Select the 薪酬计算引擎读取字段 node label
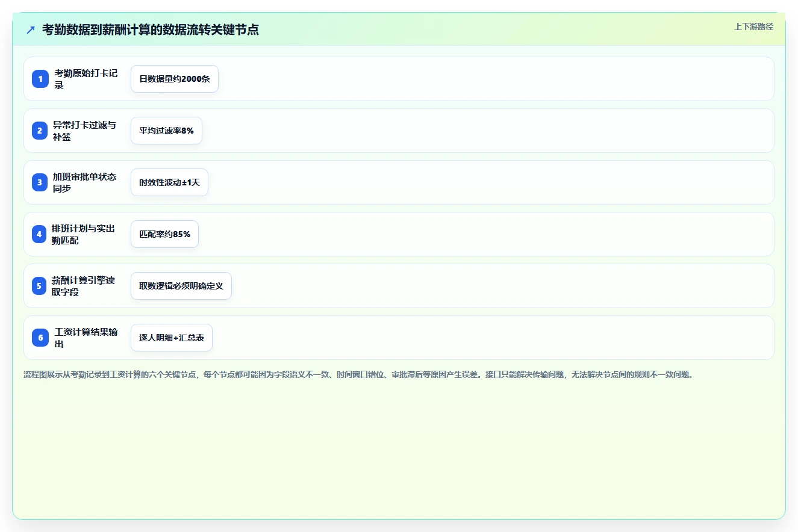 tap(84, 286)
